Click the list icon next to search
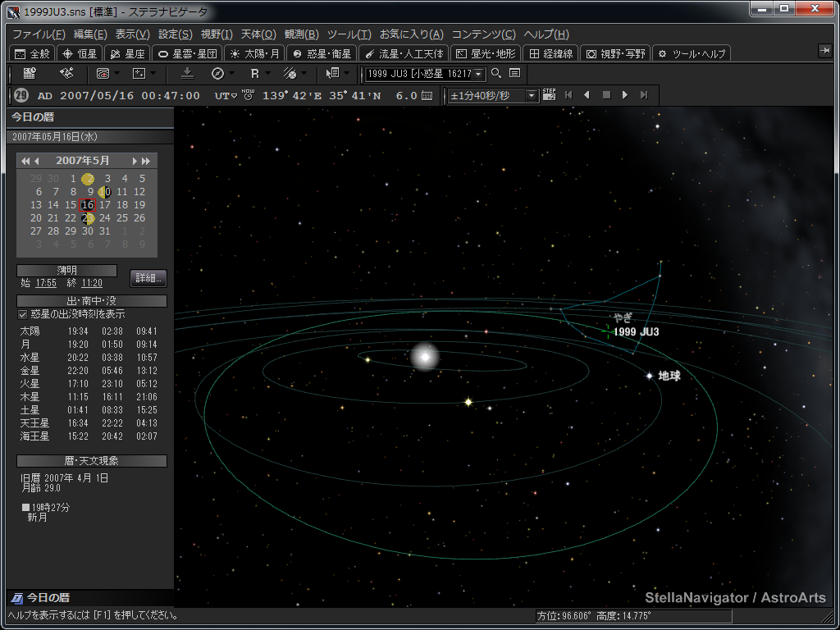840x630 pixels. pos(514,74)
